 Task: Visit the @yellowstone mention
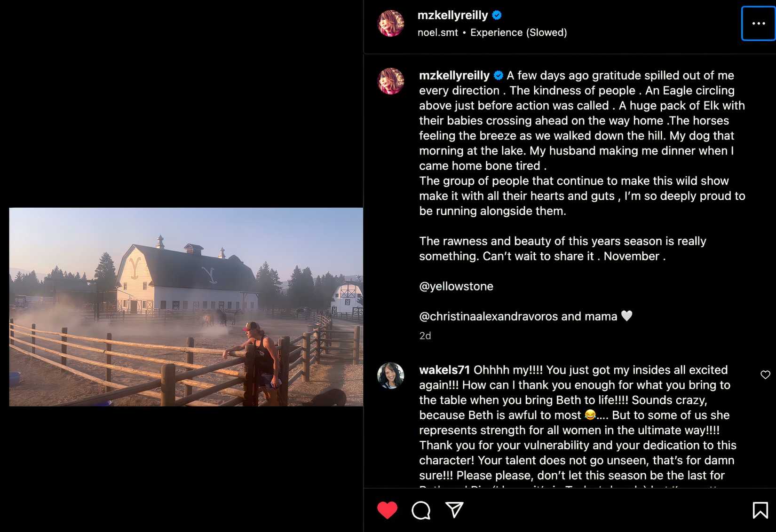(x=456, y=286)
